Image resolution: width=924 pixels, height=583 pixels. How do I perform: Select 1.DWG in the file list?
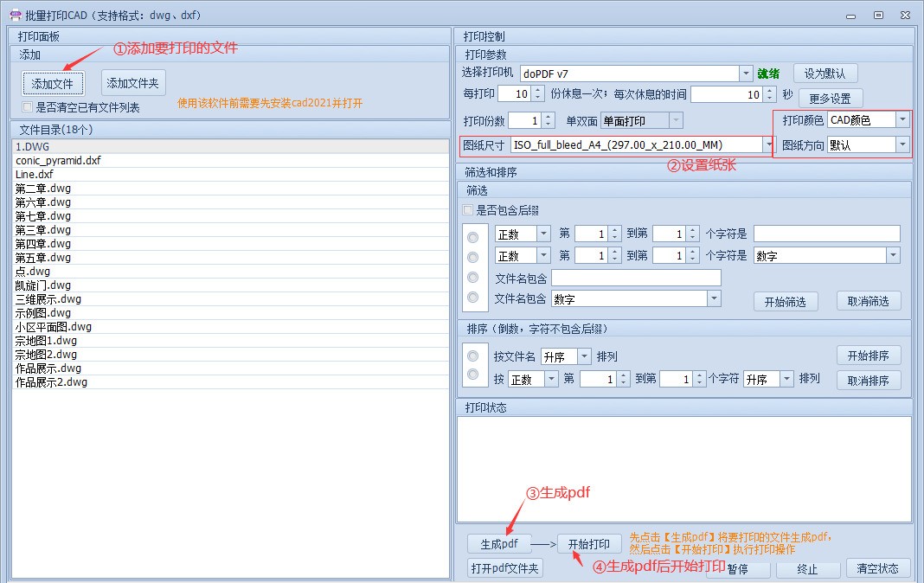(x=230, y=147)
